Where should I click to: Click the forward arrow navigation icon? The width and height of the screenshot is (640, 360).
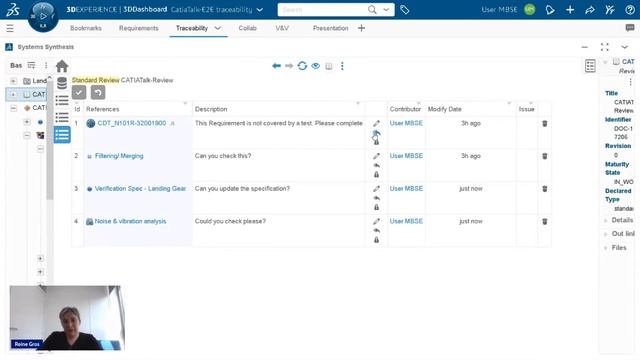[x=289, y=66]
